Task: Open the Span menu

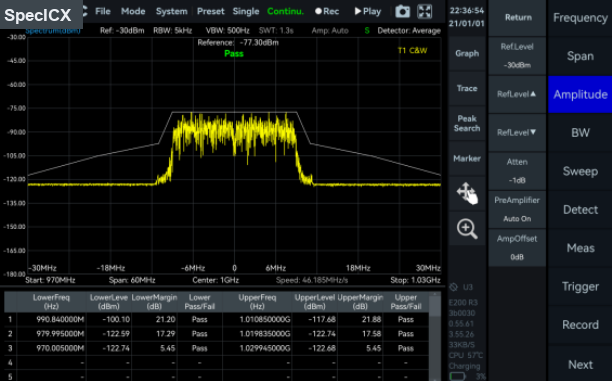Action: click(x=580, y=56)
